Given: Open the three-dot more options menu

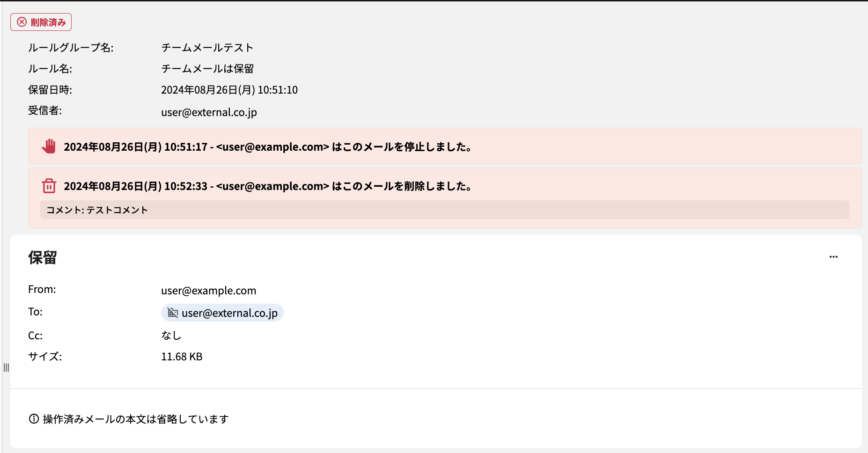Looking at the screenshot, I should [833, 257].
